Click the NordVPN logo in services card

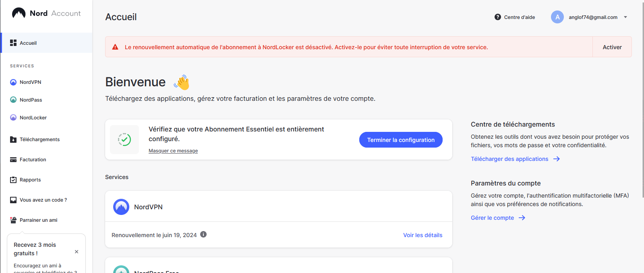tap(121, 207)
